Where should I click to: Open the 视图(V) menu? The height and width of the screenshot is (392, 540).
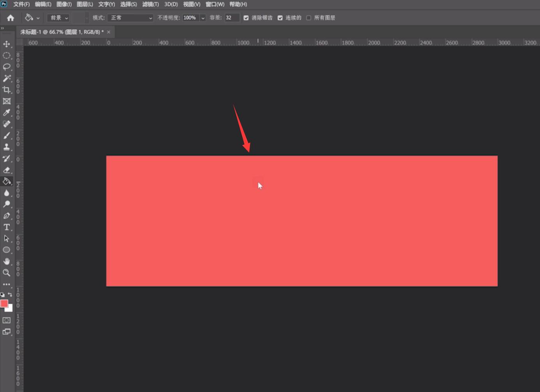pos(192,4)
